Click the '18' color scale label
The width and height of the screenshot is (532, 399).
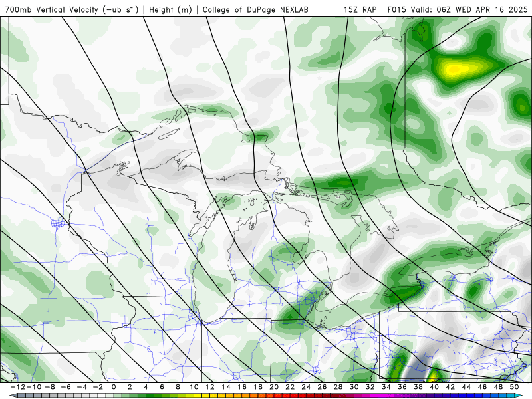click(x=258, y=387)
